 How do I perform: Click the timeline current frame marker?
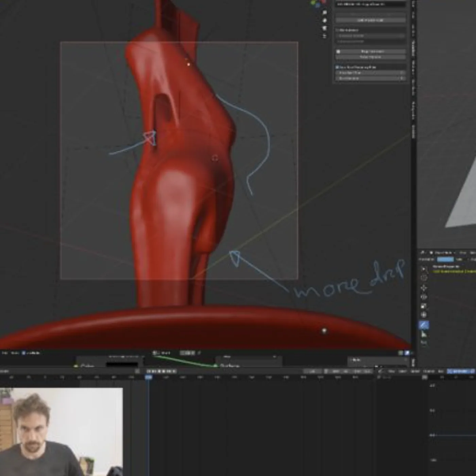click(x=149, y=377)
